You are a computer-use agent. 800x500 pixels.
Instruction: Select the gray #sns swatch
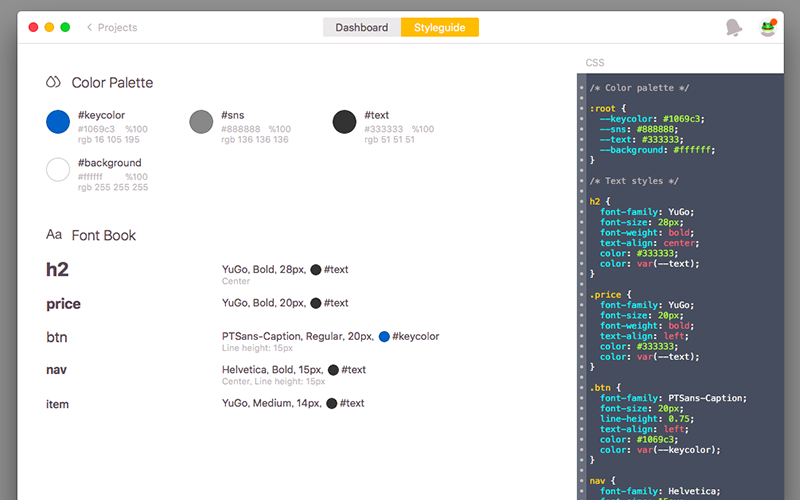point(201,122)
